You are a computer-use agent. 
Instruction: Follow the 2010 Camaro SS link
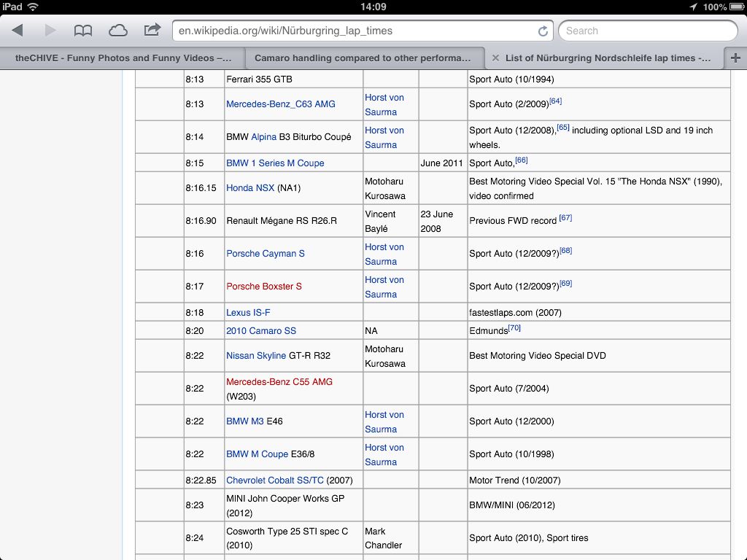tap(261, 331)
